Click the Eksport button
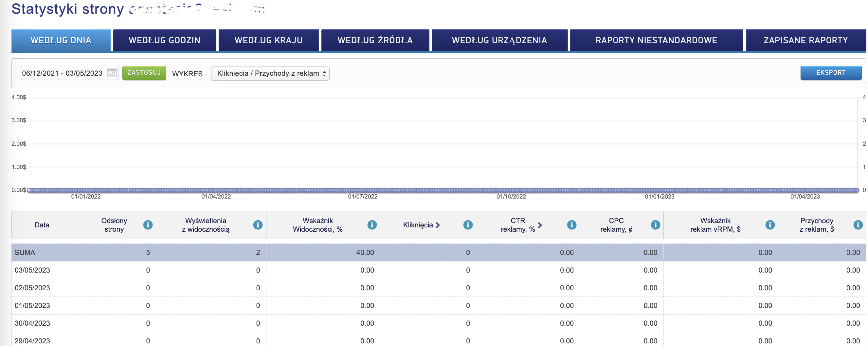The width and height of the screenshot is (868, 346). click(831, 73)
